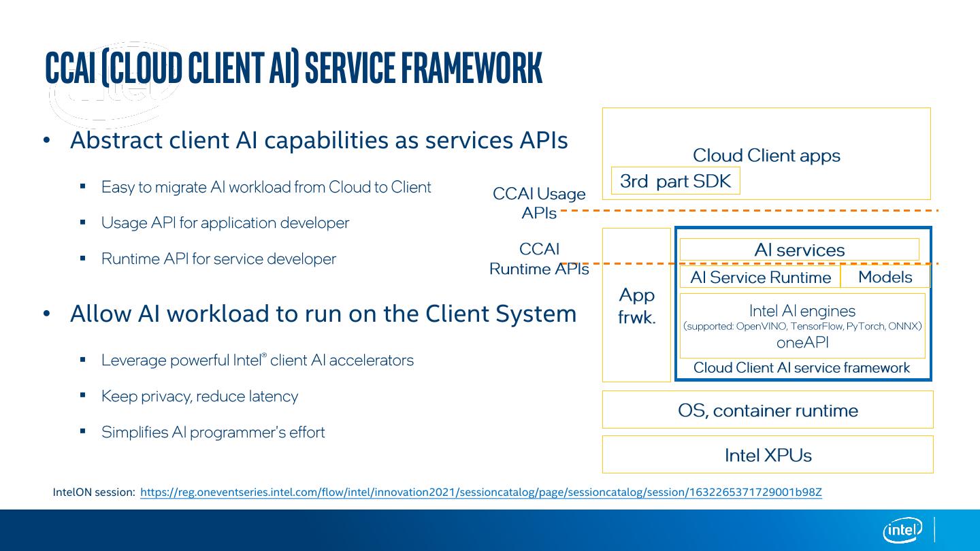
Task: Click the CCAI Runtime APIs label
Action: pyautogui.click(x=539, y=258)
